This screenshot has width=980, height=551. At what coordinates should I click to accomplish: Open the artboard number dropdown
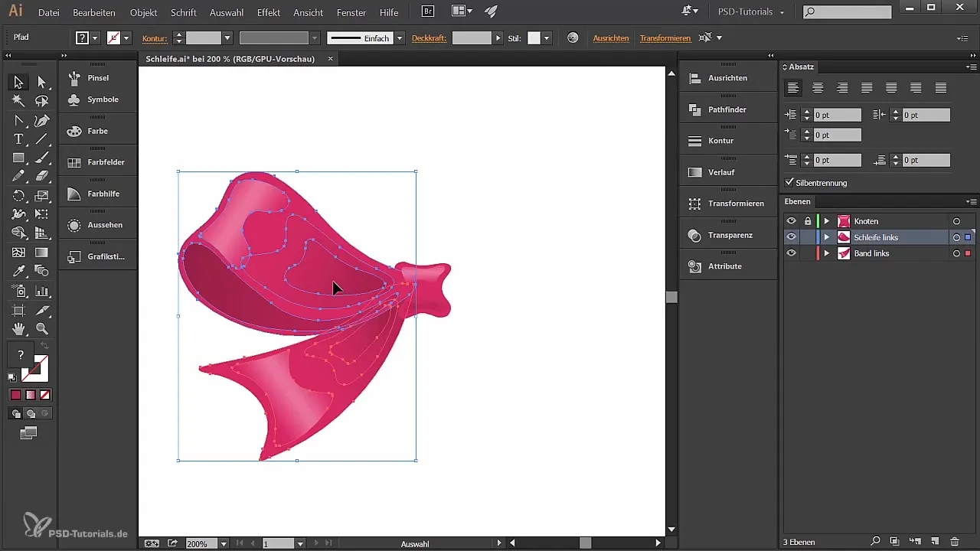[x=301, y=543]
